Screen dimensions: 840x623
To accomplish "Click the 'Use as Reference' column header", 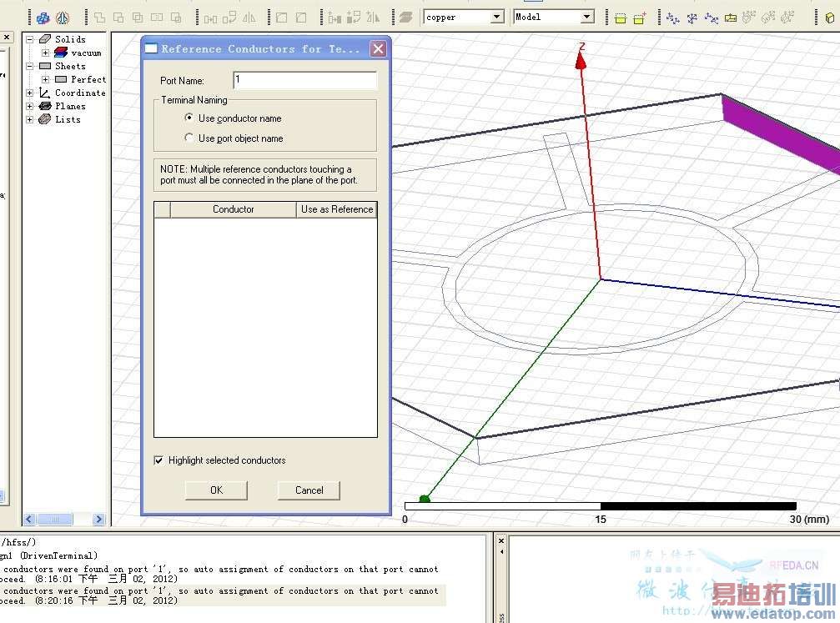I will click(x=337, y=209).
